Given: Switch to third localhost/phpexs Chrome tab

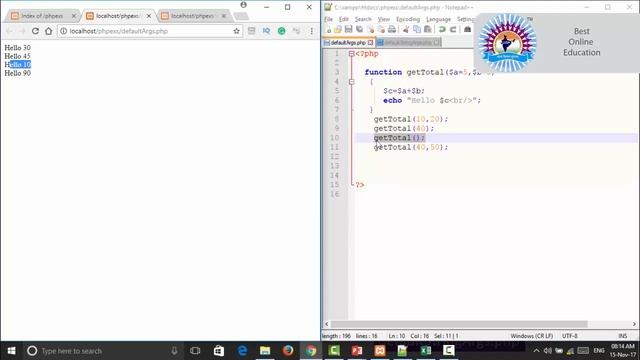Looking at the screenshot, I should 192,16.
